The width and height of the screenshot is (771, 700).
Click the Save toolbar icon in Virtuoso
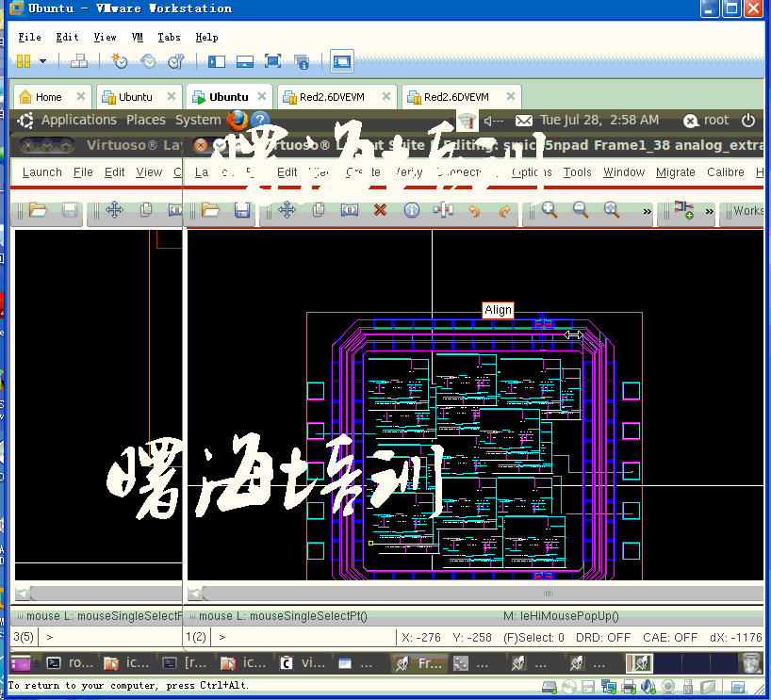242,210
